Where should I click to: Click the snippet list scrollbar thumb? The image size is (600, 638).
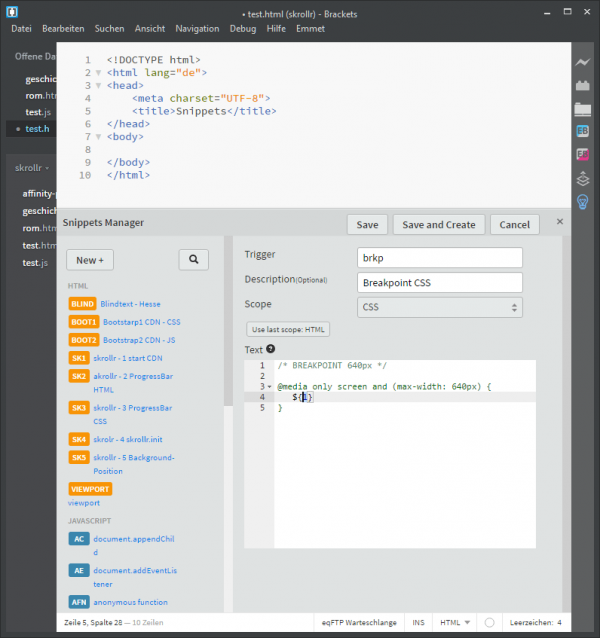click(228, 321)
